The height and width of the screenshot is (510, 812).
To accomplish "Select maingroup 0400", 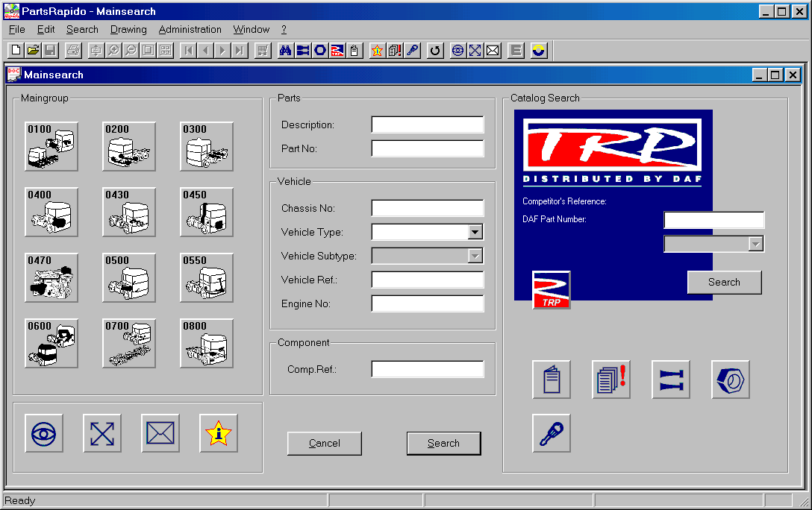I will point(51,212).
